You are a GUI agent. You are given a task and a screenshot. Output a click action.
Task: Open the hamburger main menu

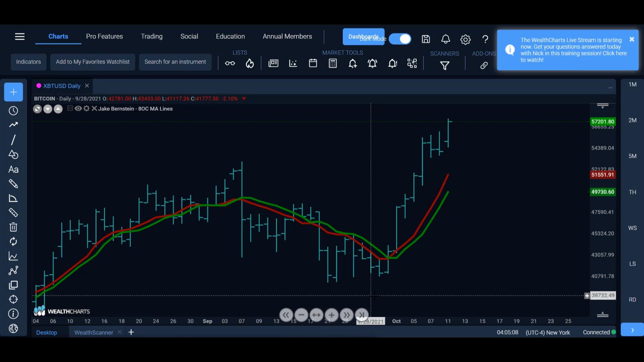click(x=20, y=37)
